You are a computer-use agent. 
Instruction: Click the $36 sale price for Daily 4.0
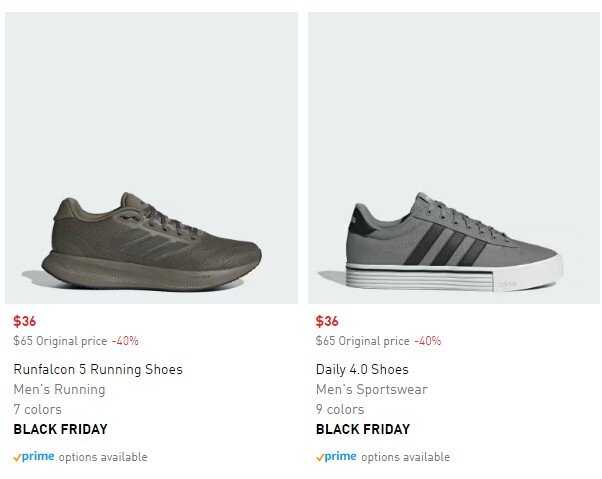tap(327, 322)
